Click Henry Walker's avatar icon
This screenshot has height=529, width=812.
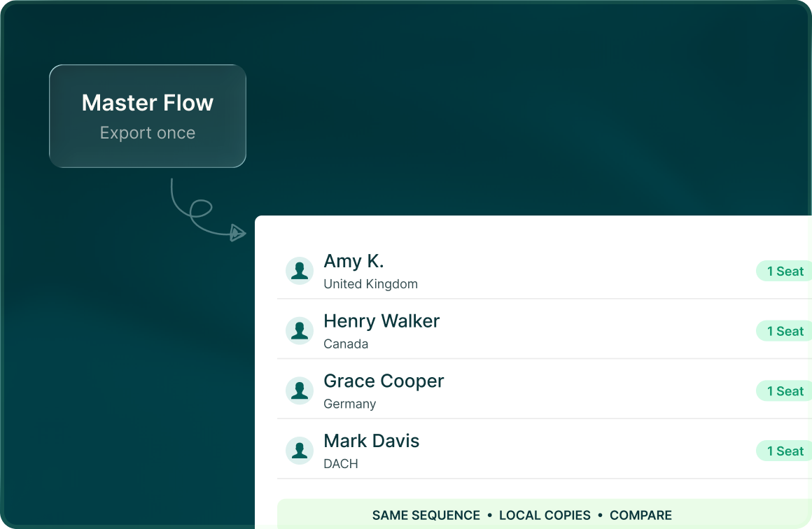click(x=300, y=331)
